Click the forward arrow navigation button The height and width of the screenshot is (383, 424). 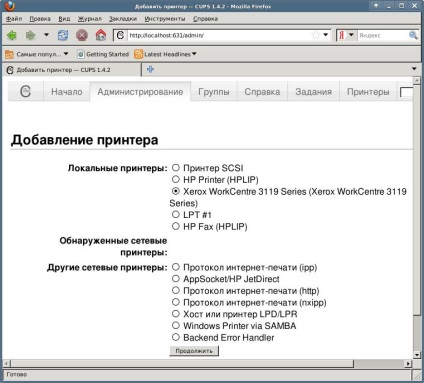tap(31, 35)
